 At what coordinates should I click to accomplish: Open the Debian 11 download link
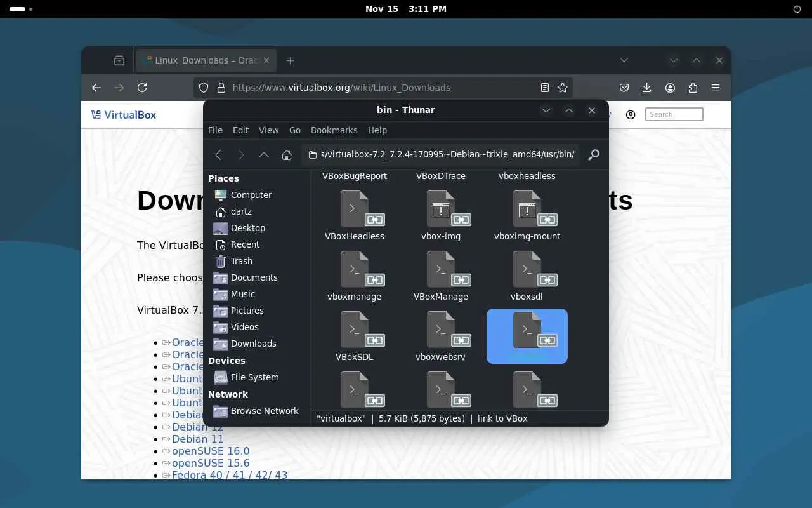point(198,439)
